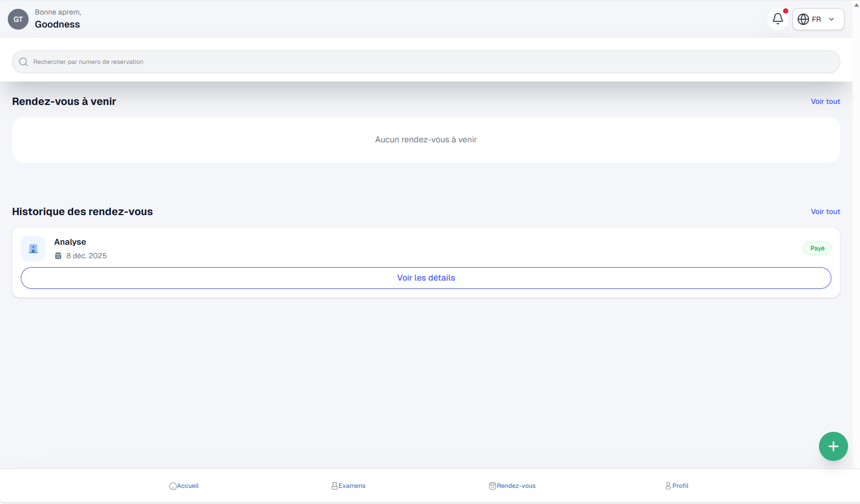Image resolution: width=860 pixels, height=504 pixels.
Task: Click the chevron next to FR
Action: 831,19
